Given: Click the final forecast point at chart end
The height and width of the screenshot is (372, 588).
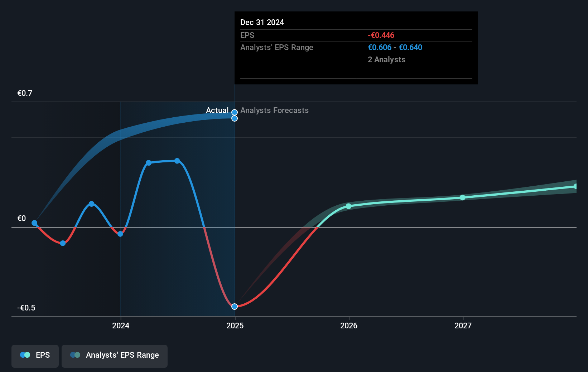Looking at the screenshot, I should (575, 186).
